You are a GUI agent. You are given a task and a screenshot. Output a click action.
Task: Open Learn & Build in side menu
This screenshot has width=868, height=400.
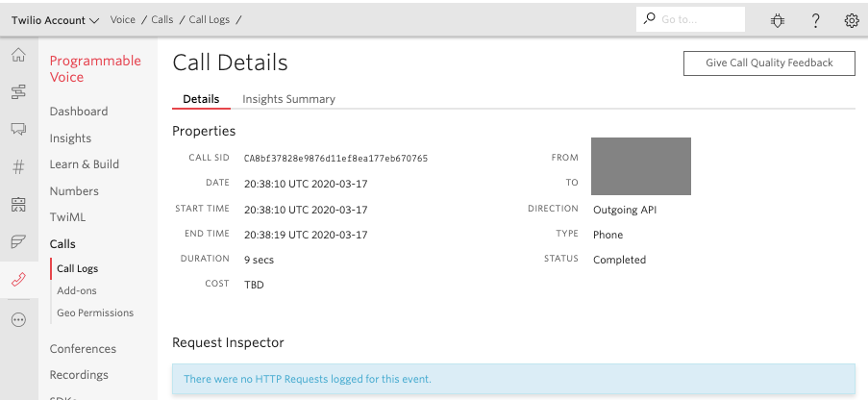(x=85, y=164)
